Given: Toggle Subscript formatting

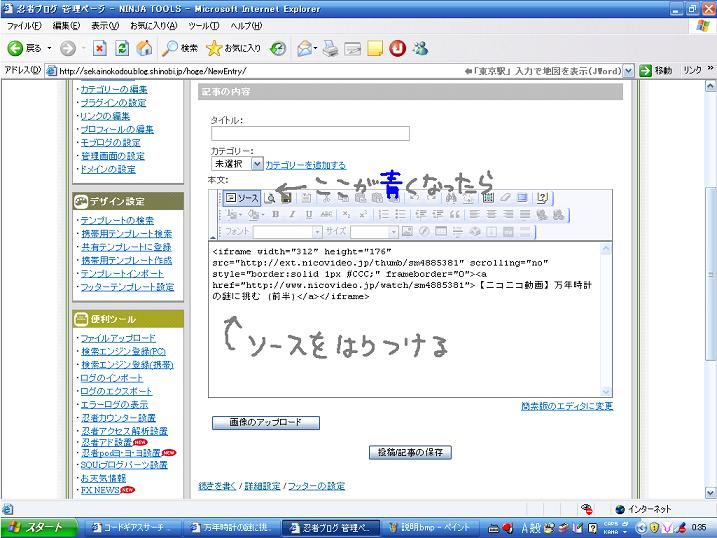Looking at the screenshot, I should [x=346, y=214].
